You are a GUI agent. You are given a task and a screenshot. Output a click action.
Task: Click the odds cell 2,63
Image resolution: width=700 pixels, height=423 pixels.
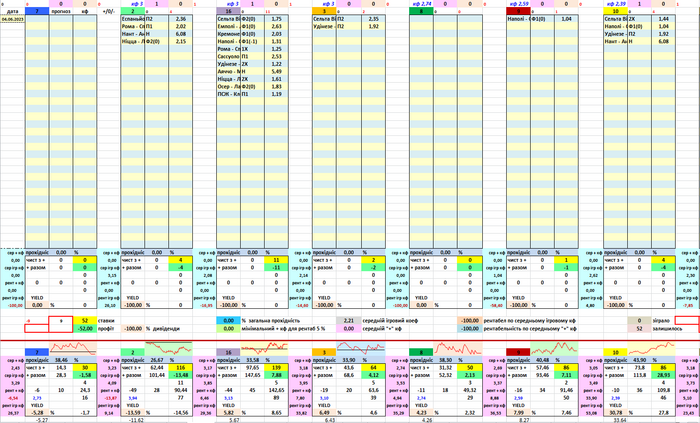coord(276,26)
